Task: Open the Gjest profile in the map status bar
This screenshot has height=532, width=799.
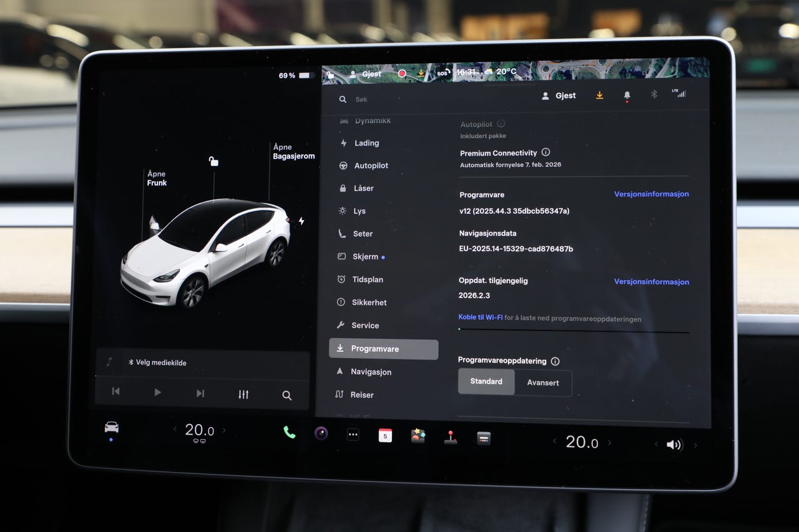Action: click(x=365, y=74)
